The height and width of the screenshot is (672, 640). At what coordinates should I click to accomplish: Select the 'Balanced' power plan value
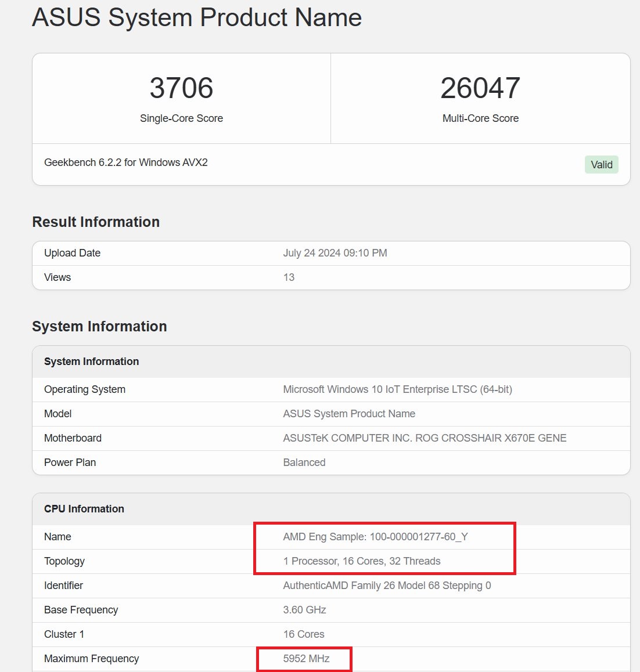304,463
